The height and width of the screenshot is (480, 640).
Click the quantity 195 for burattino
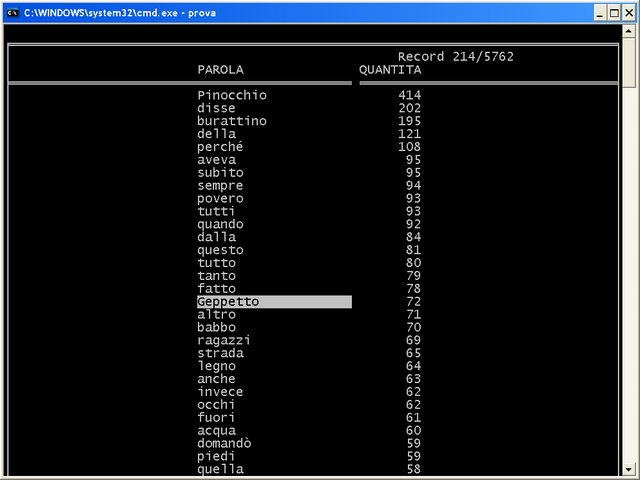click(409, 121)
